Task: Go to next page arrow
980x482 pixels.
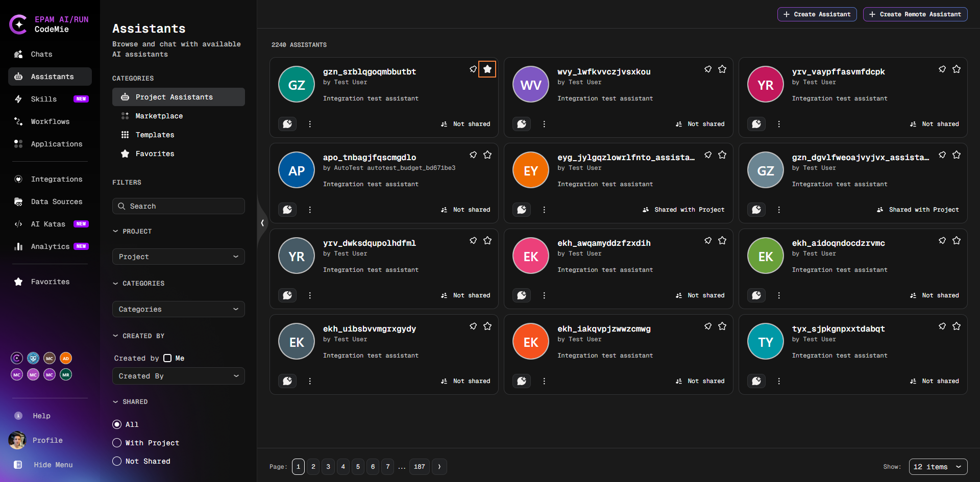Action: click(x=439, y=467)
